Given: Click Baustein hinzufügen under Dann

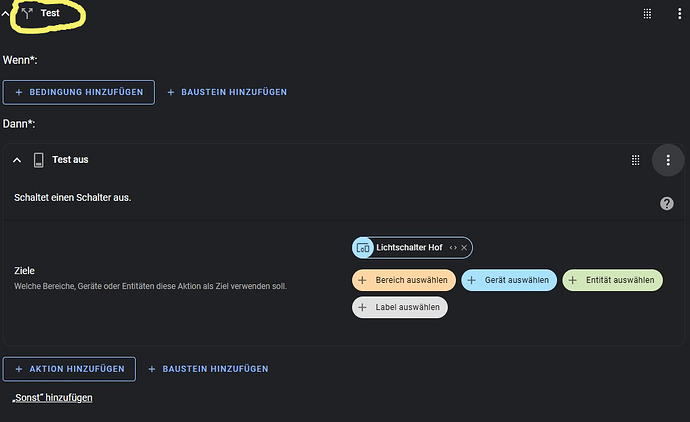Looking at the screenshot, I should click(x=208, y=369).
